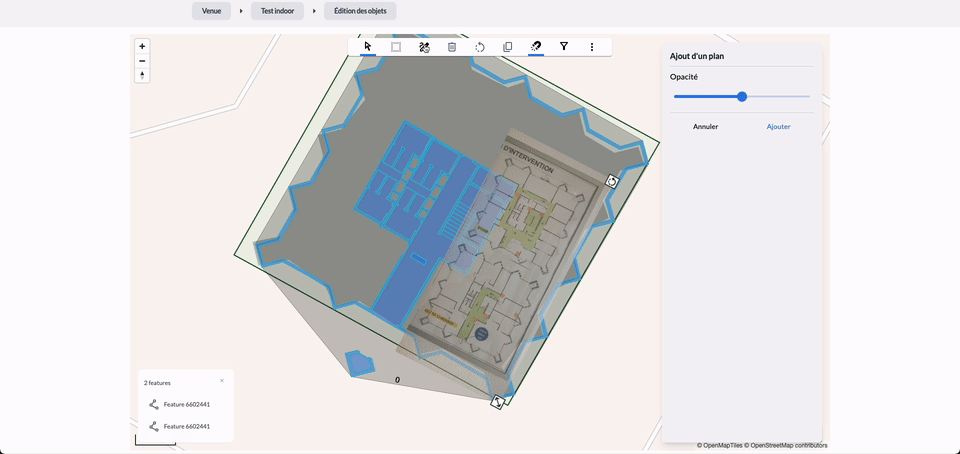Click Édition des objets breadcrumb
The width and height of the screenshot is (960, 454).
[x=359, y=11]
